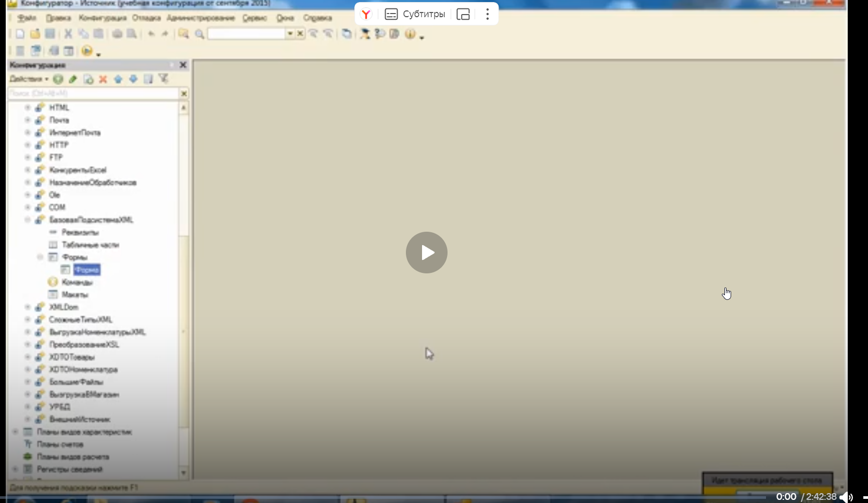Toggle subtitles with the Субтитры button

pyautogui.click(x=415, y=14)
